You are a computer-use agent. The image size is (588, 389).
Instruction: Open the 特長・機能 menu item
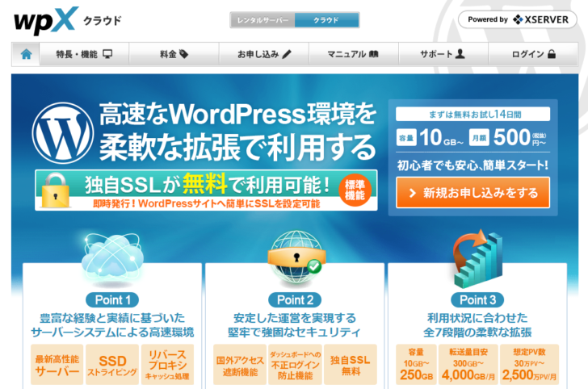click(84, 54)
